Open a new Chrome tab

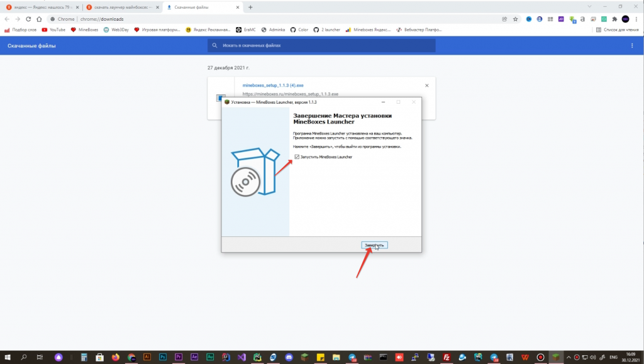pyautogui.click(x=250, y=8)
